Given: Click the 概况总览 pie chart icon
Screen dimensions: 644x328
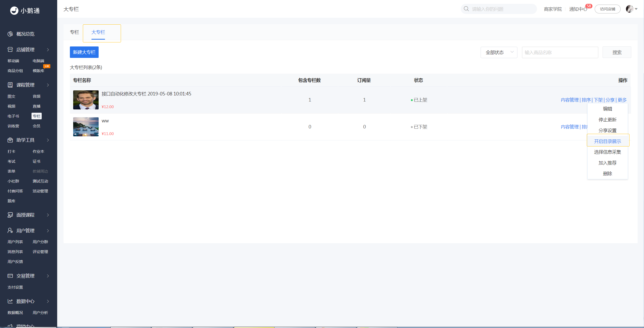Looking at the screenshot, I should tap(10, 34).
